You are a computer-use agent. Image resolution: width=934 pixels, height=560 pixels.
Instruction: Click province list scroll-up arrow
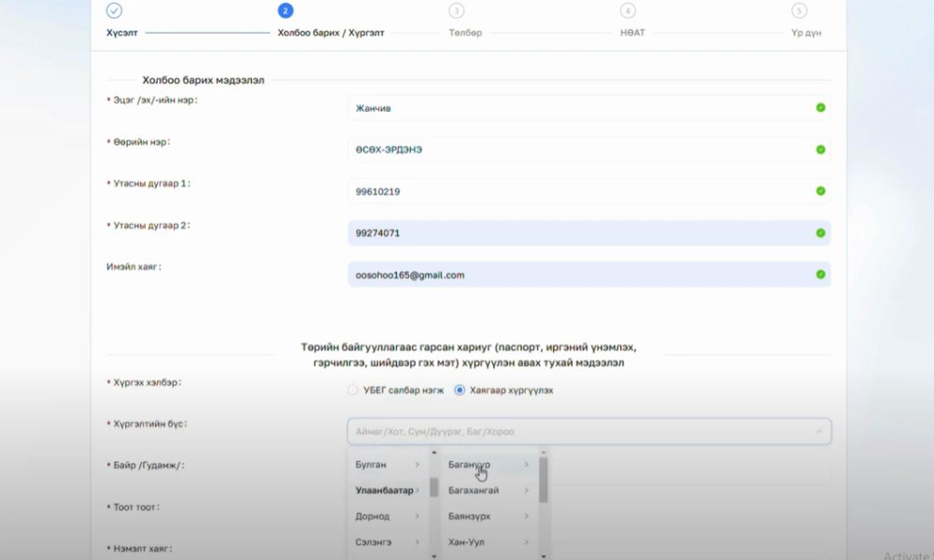coord(433,453)
